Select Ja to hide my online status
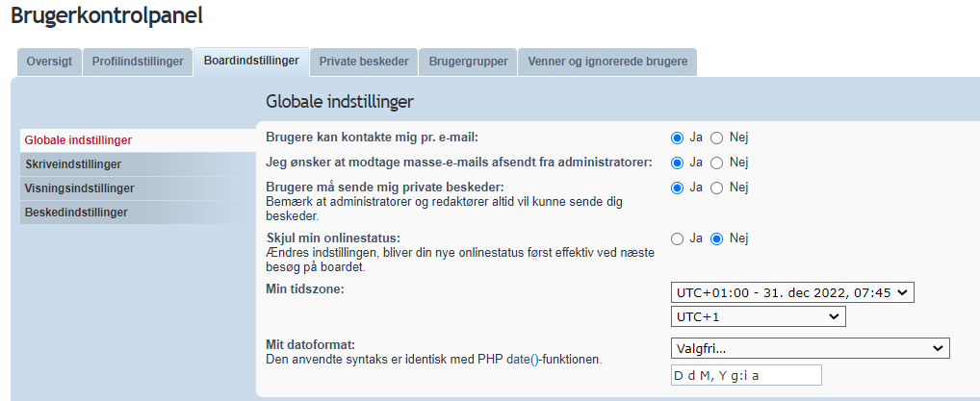Image resolution: width=980 pixels, height=401 pixels. [678, 238]
